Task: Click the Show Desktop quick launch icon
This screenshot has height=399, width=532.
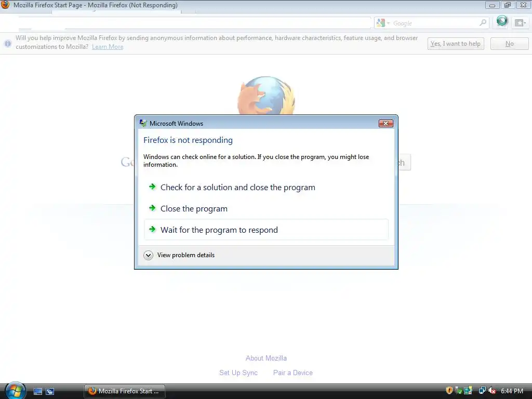Action: click(x=37, y=391)
